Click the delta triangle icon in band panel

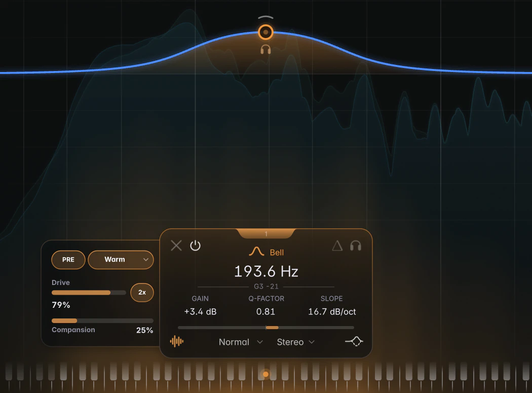point(337,245)
